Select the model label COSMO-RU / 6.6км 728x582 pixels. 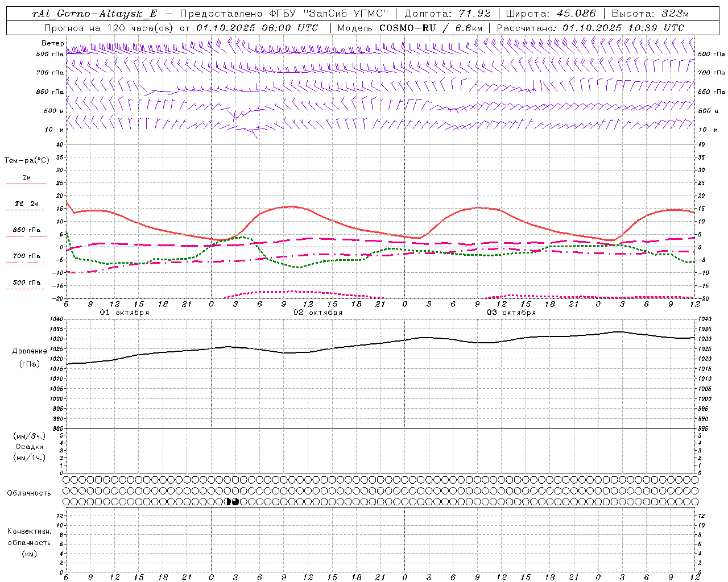(432, 27)
